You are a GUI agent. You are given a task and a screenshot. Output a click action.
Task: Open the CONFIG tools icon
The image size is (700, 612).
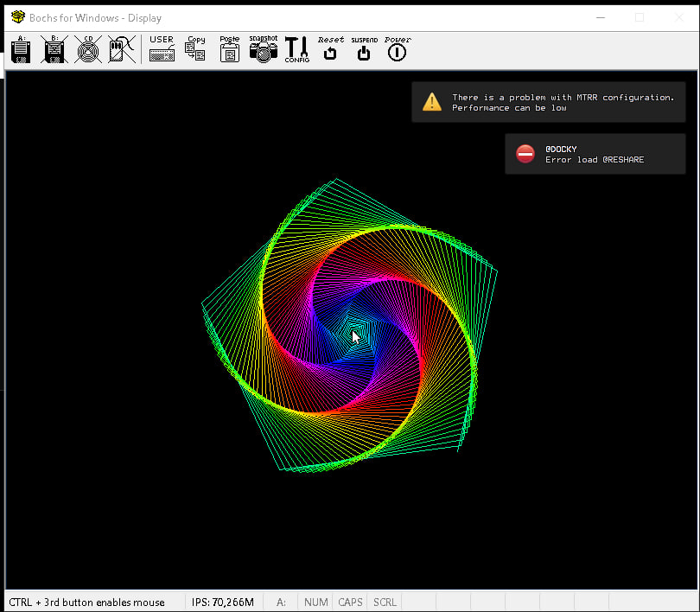[x=296, y=50]
